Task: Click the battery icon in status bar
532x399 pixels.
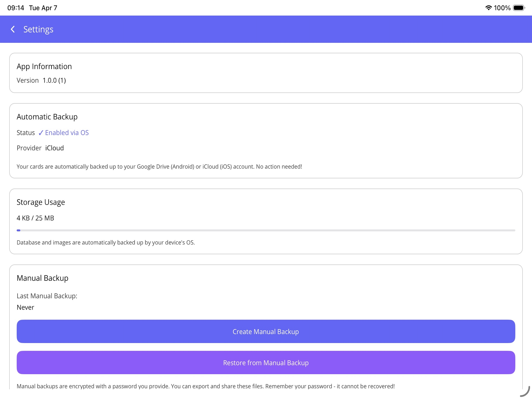Action: point(519,8)
